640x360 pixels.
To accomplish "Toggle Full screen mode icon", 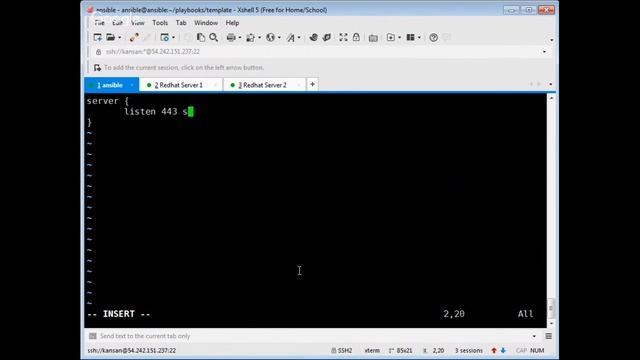I will 343,38.
